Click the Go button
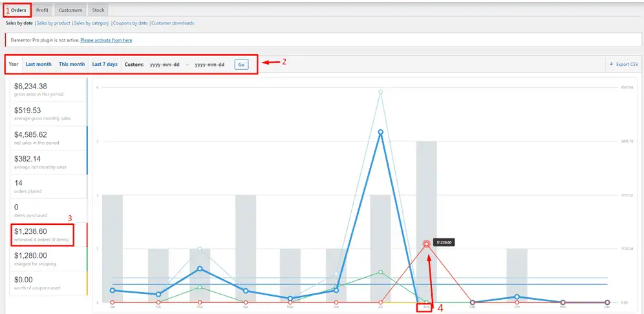 pos(242,65)
